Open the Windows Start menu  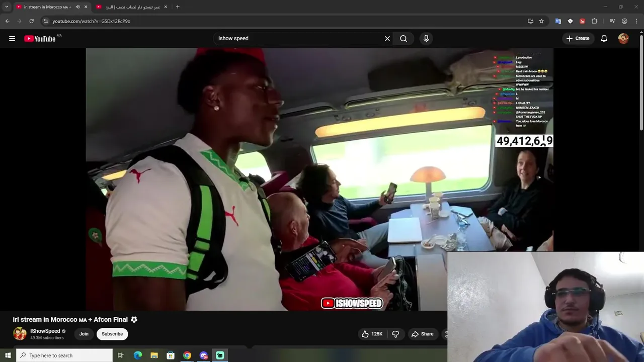click(8, 355)
